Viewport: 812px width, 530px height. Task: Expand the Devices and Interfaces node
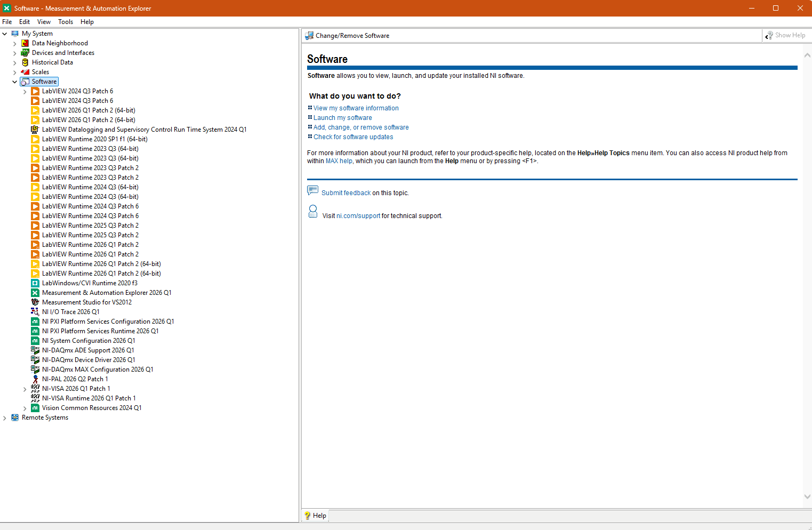tap(15, 53)
